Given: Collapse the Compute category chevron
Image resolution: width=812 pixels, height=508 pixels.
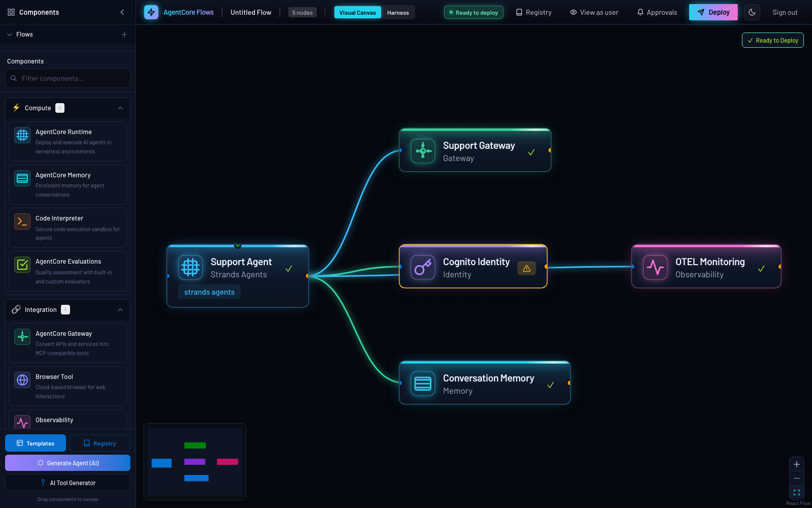Looking at the screenshot, I should [120, 108].
